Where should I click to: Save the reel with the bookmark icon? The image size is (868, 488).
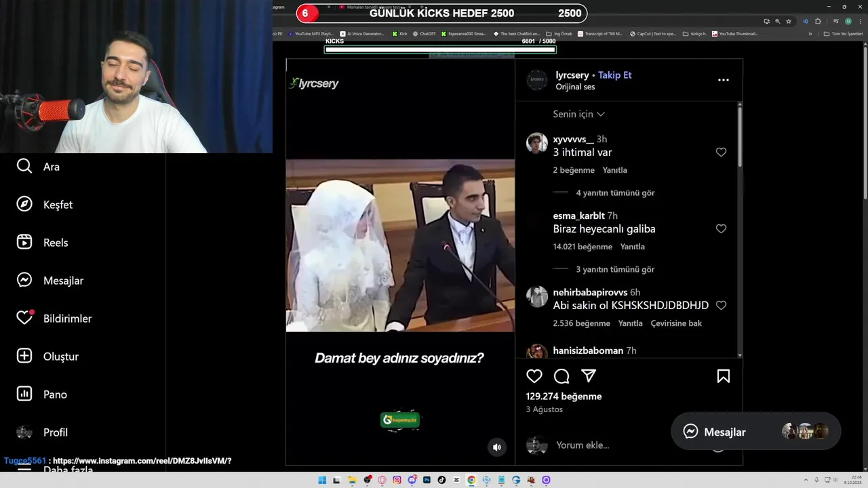coord(724,376)
